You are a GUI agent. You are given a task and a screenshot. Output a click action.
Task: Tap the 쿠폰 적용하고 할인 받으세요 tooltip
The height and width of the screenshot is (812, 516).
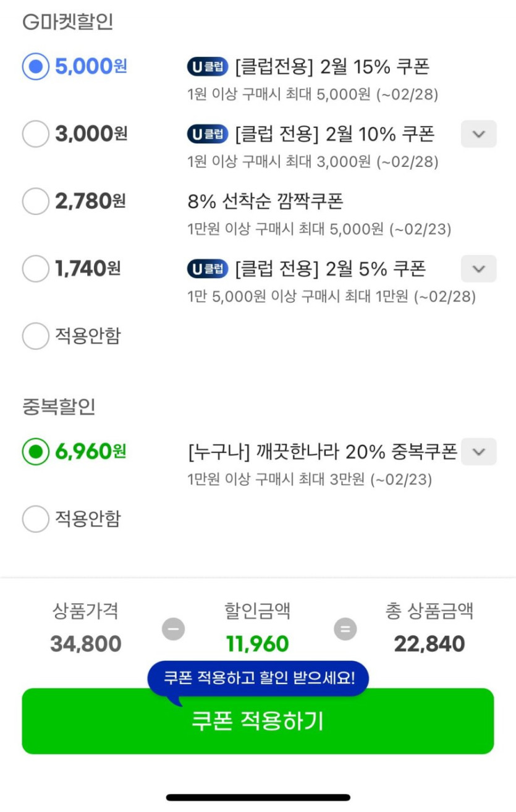pos(258,678)
